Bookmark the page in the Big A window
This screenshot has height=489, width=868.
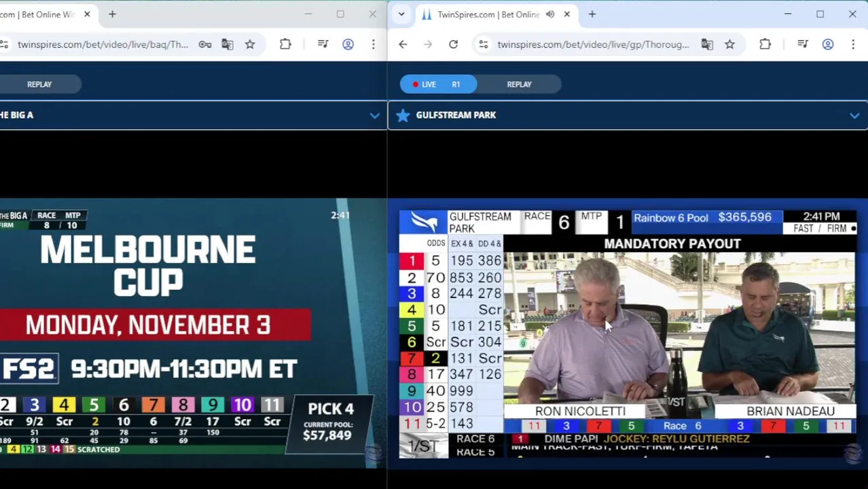(x=250, y=44)
